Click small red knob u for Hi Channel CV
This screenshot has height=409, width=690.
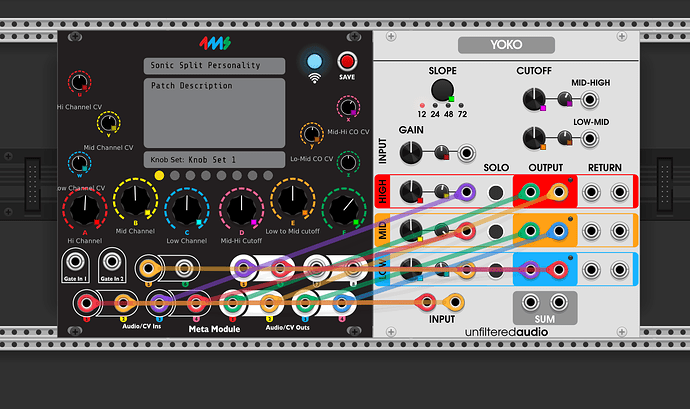click(79, 82)
